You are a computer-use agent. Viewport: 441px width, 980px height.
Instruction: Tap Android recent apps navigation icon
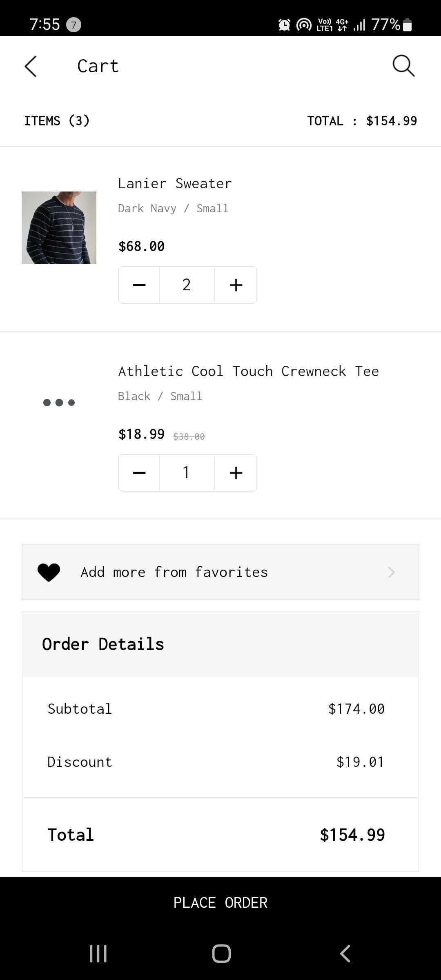coord(98,954)
